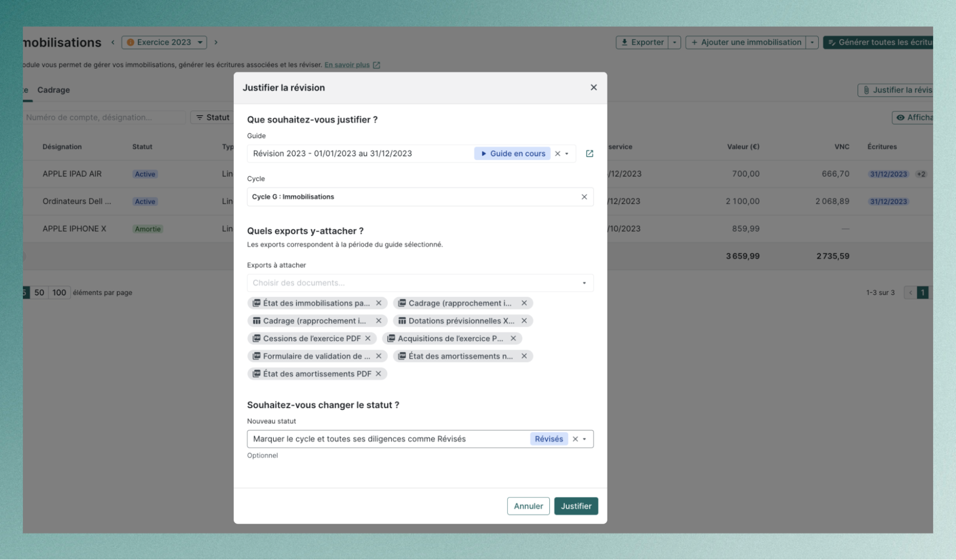Expand the Guide dropdown arrow
Image resolution: width=956 pixels, height=560 pixels.
(x=567, y=154)
